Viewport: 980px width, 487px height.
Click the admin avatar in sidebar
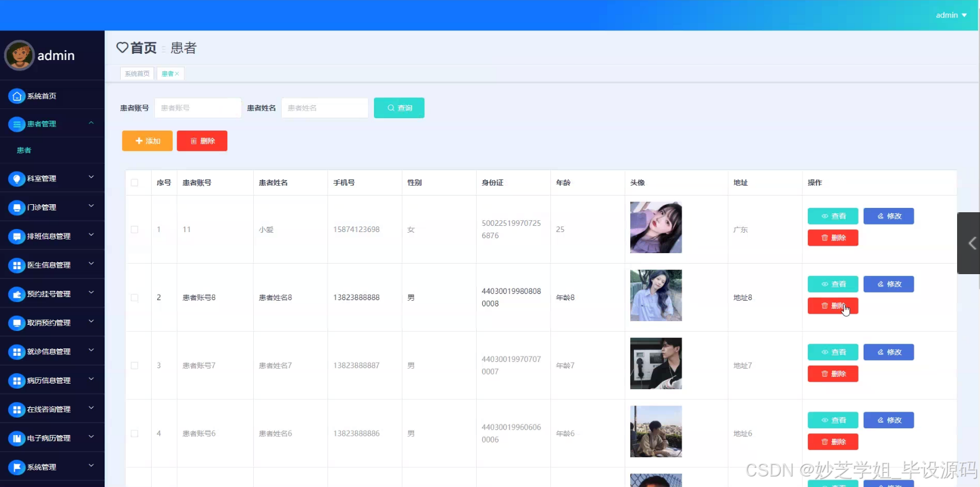click(x=19, y=56)
